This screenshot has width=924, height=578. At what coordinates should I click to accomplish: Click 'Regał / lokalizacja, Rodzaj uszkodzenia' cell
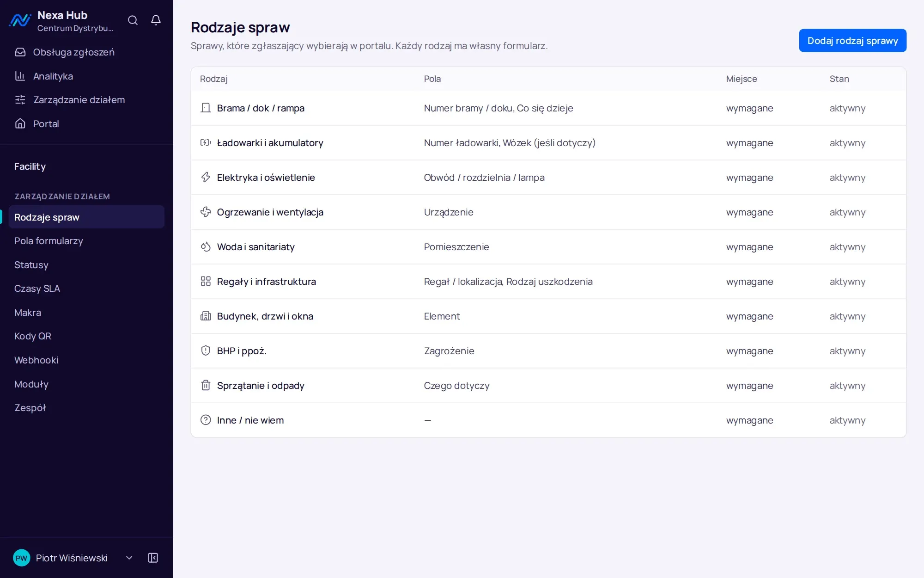(508, 282)
